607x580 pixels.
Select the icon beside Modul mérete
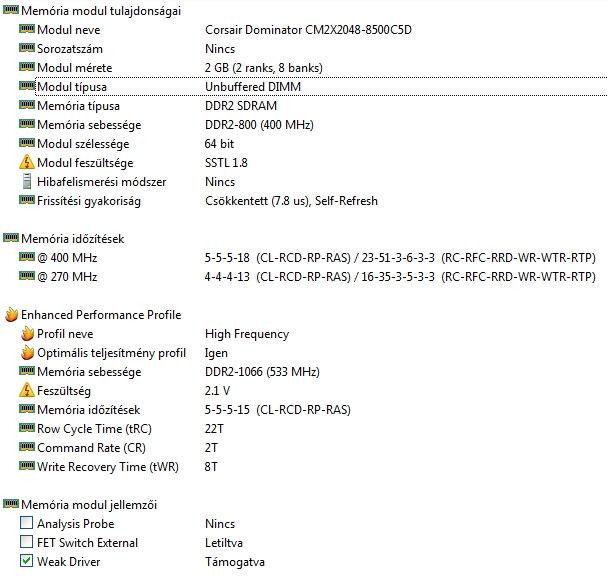click(x=27, y=66)
